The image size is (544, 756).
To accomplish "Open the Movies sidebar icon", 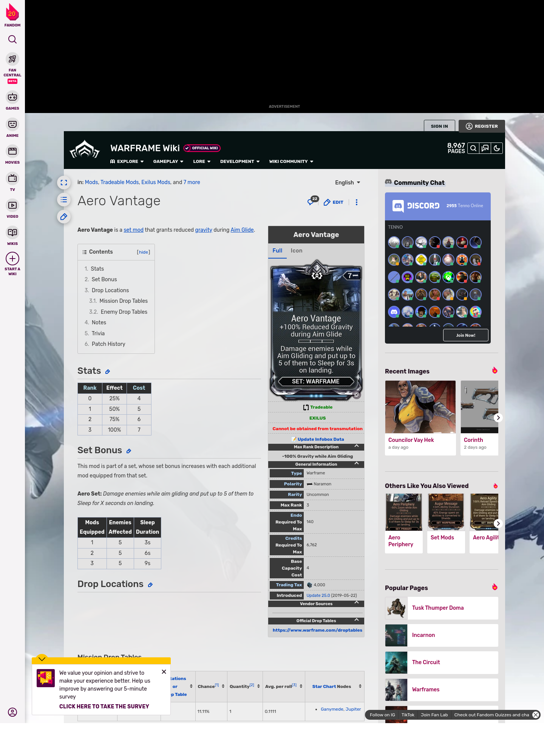I will click(12, 151).
